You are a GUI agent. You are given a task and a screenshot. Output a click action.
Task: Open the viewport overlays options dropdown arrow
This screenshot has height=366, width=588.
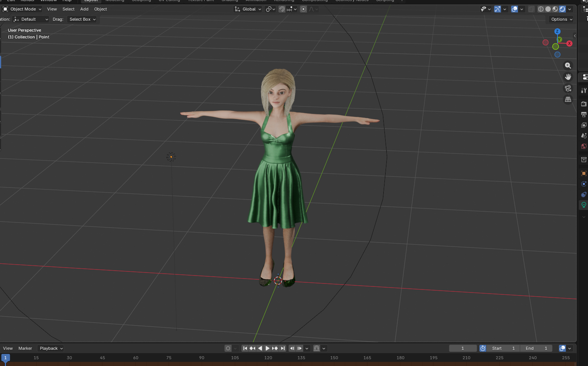point(522,9)
